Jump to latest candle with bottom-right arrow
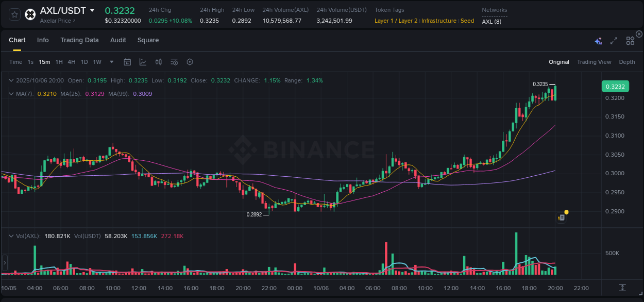The width and height of the screenshot is (644, 302). [x=621, y=288]
